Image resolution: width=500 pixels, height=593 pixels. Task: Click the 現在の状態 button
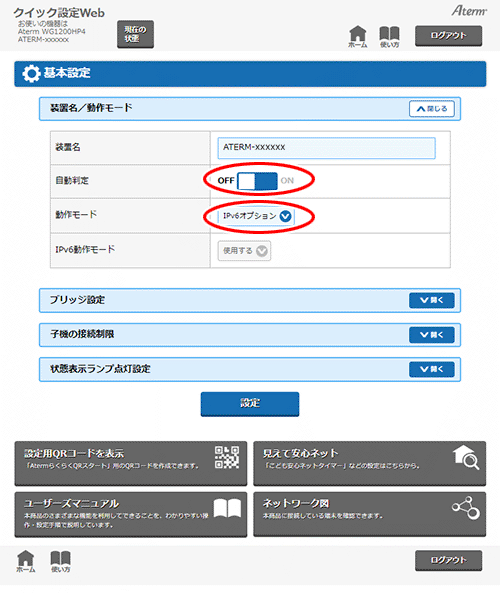135,34
